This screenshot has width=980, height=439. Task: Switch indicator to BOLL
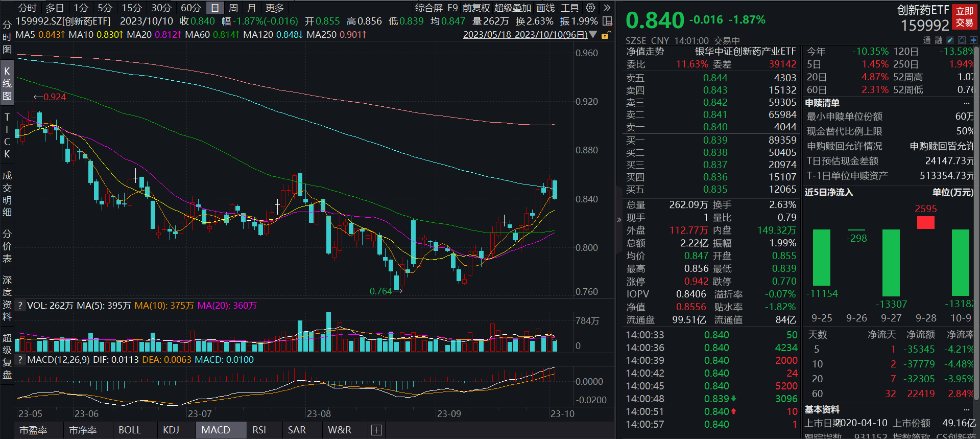pos(130,430)
